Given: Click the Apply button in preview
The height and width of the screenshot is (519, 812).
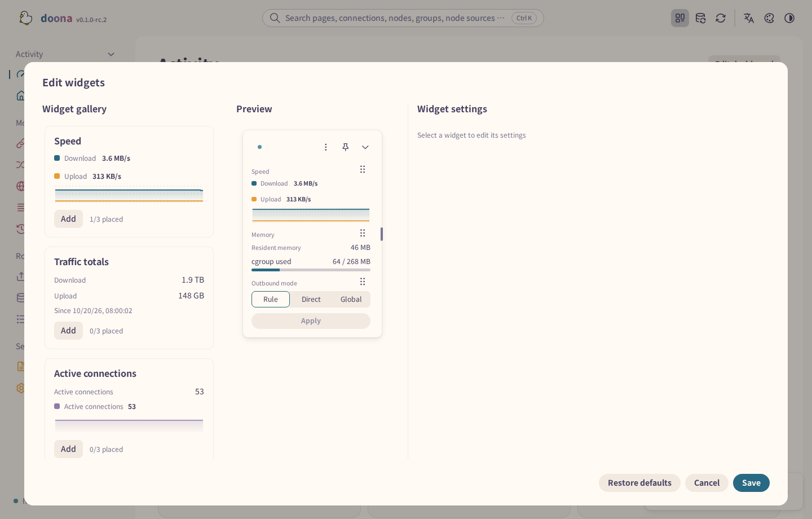Looking at the screenshot, I should click(x=311, y=321).
